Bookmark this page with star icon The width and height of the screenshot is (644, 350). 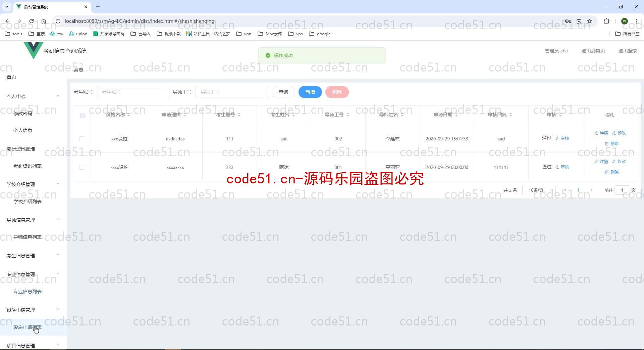(590, 21)
